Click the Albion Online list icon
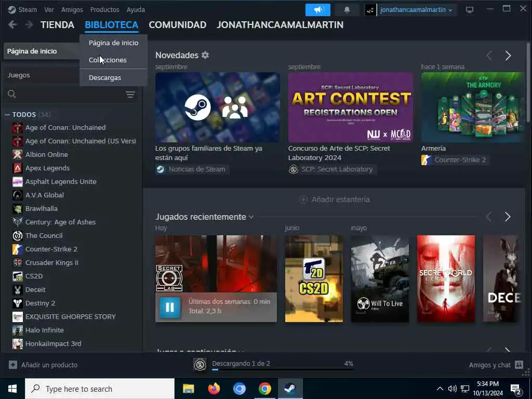 pyautogui.click(x=18, y=154)
